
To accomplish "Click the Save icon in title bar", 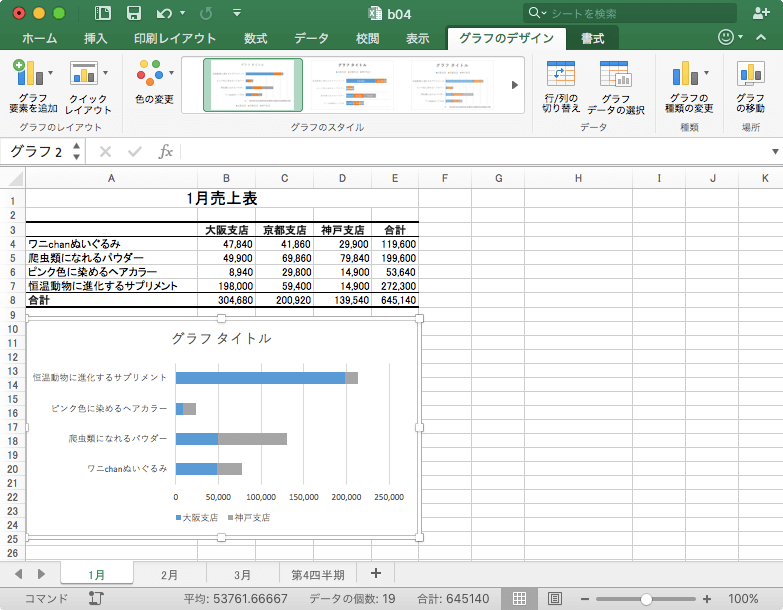I will (x=133, y=13).
